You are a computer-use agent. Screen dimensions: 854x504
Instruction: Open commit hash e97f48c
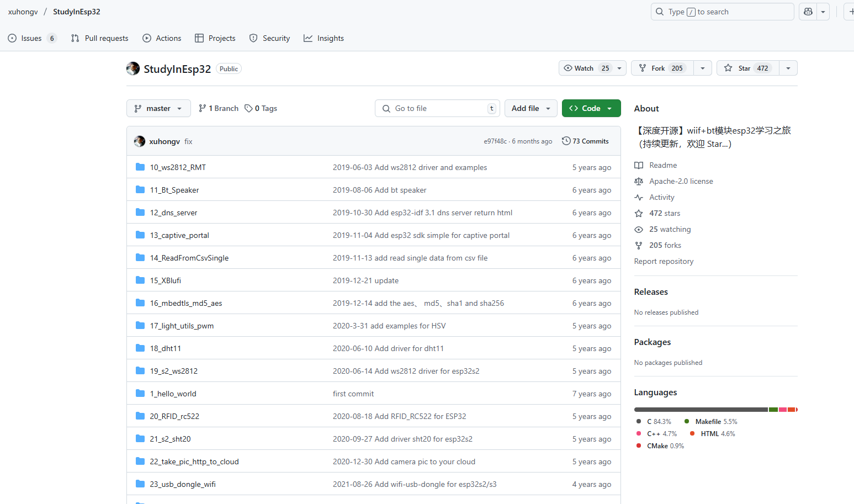coord(495,141)
